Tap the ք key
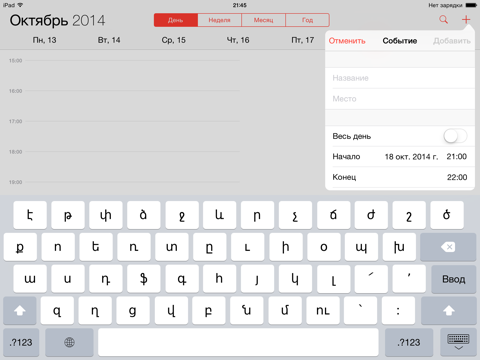 point(20,247)
